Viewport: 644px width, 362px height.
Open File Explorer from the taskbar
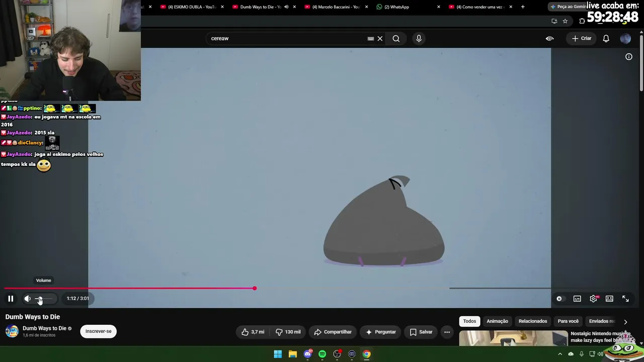(x=293, y=354)
